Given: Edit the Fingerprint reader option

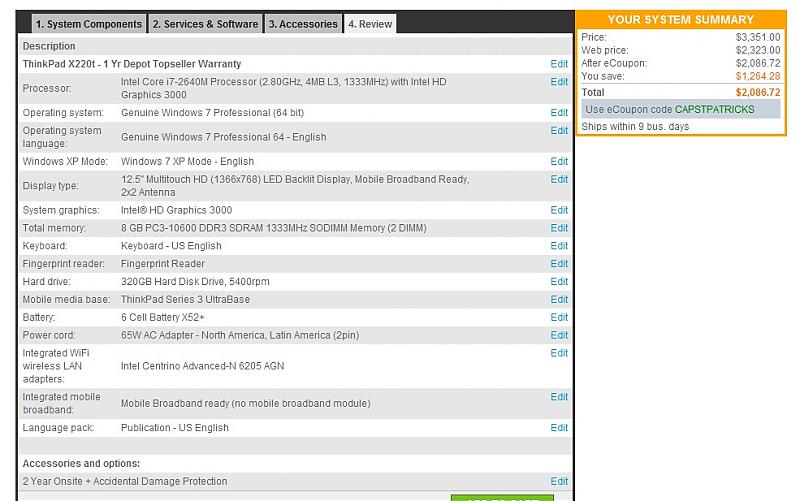Looking at the screenshot, I should pyautogui.click(x=559, y=264).
